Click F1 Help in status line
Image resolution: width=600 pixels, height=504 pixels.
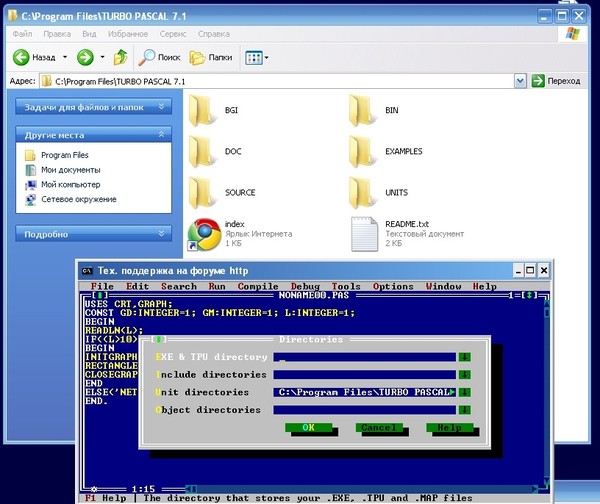[106, 498]
